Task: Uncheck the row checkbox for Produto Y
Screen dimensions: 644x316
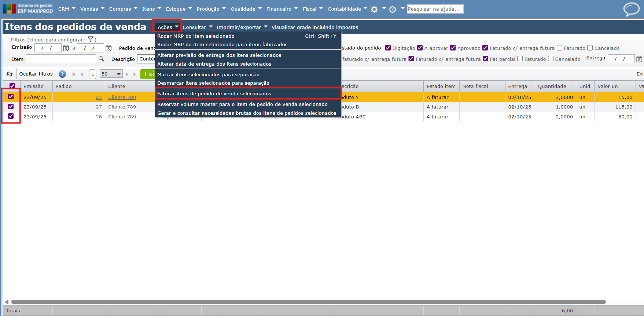Action: pos(11,97)
